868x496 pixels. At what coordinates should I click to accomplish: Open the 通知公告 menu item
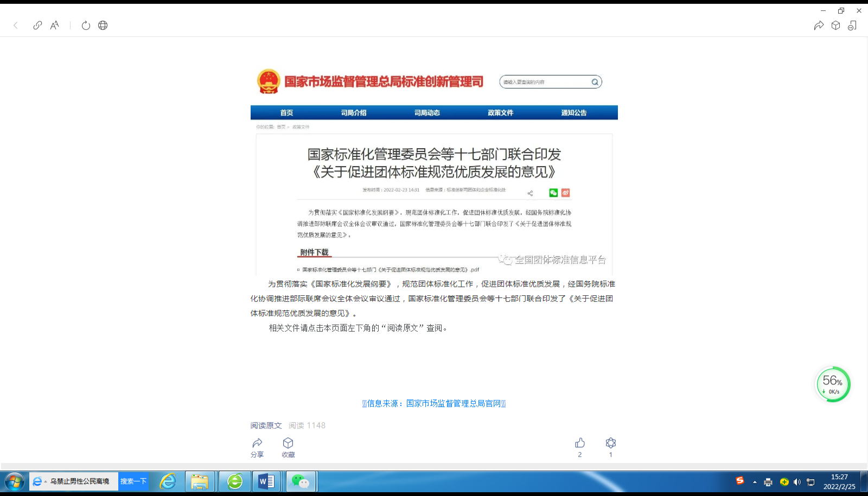point(575,112)
